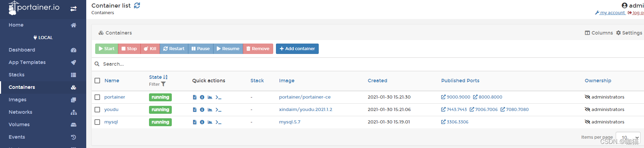Screen dimensions: 644x148
Task: Open published port 7443:7443 link
Action: (454, 110)
